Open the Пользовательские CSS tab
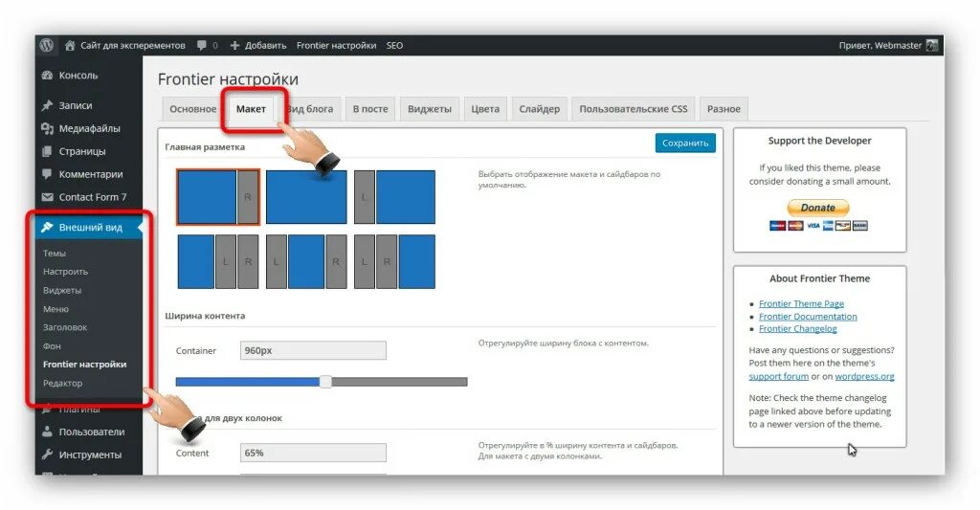The image size is (980, 510). pyautogui.click(x=634, y=109)
